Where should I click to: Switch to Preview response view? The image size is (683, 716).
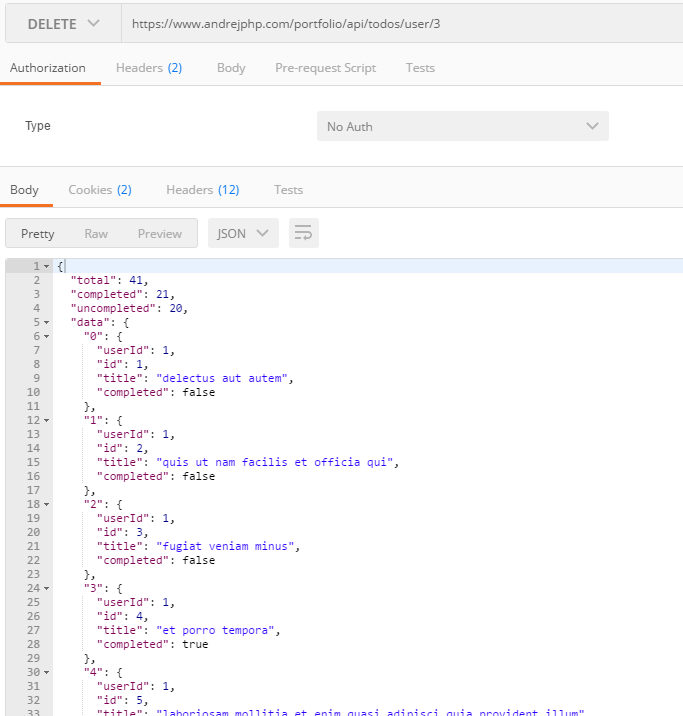(x=160, y=234)
